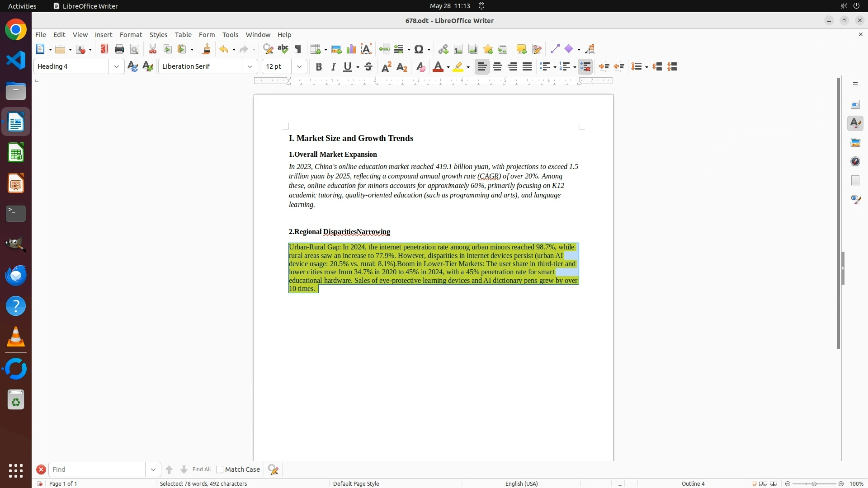This screenshot has width=868, height=488.
Task: Click the Strikethrough formatting icon
Action: (368, 67)
